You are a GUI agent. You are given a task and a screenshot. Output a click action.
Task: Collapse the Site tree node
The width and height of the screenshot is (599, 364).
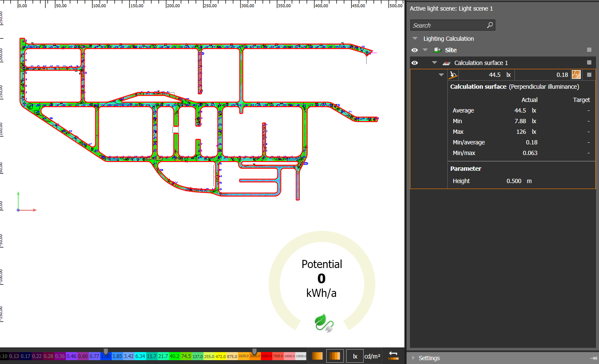point(425,50)
